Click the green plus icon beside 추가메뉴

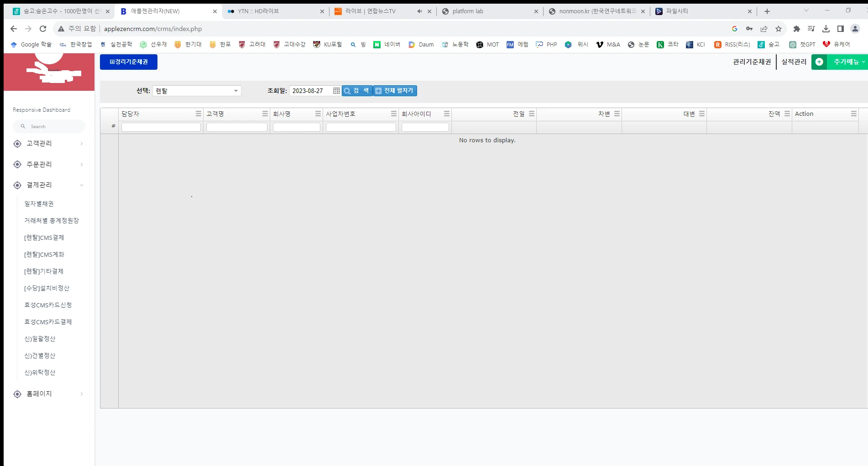[819, 62]
